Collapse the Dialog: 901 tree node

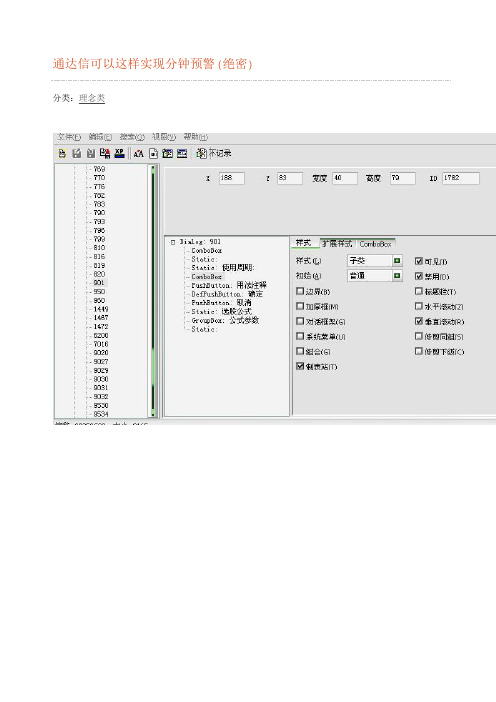coord(173,242)
